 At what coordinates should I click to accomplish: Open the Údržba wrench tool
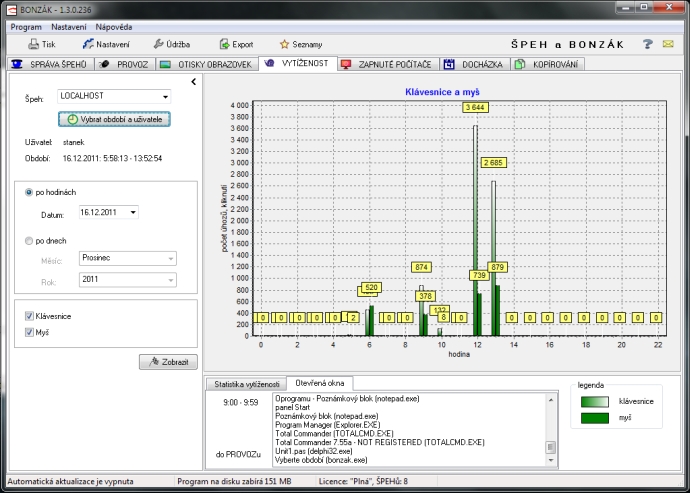click(x=172, y=44)
